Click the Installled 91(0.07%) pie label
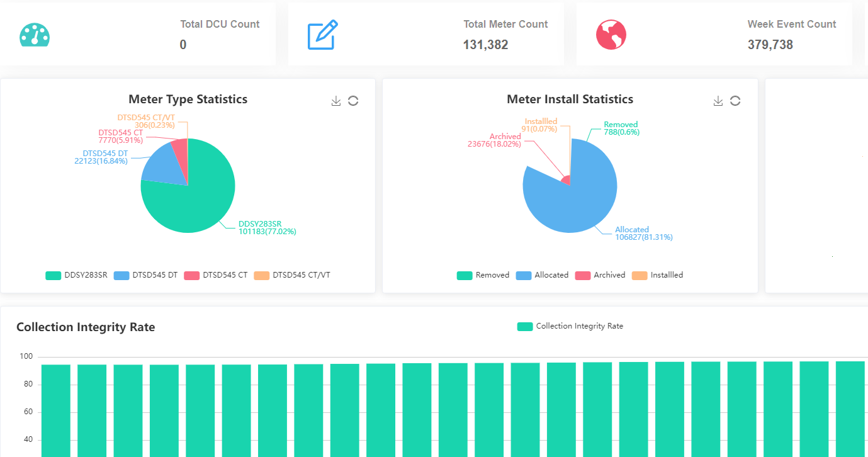The height and width of the screenshot is (457, 868). (x=539, y=125)
